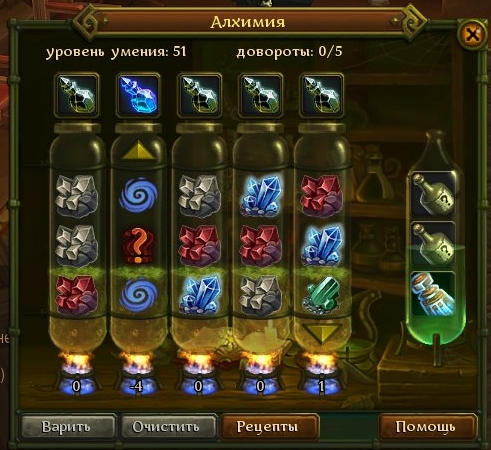
Task: Select the empty flask icon above first tube
Action: point(77,96)
